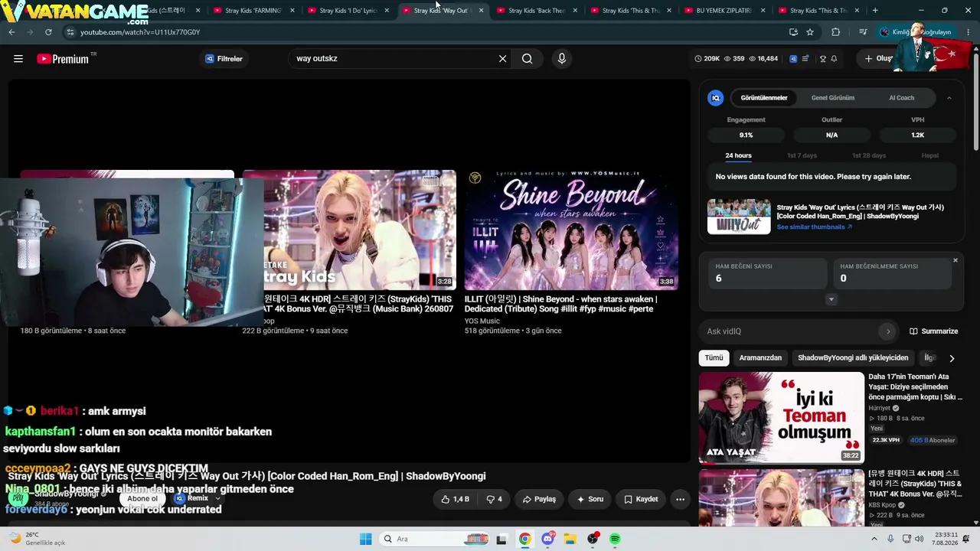Screen dimensions: 980x551
Task: Select the 1st 28 days range
Action: point(869,155)
